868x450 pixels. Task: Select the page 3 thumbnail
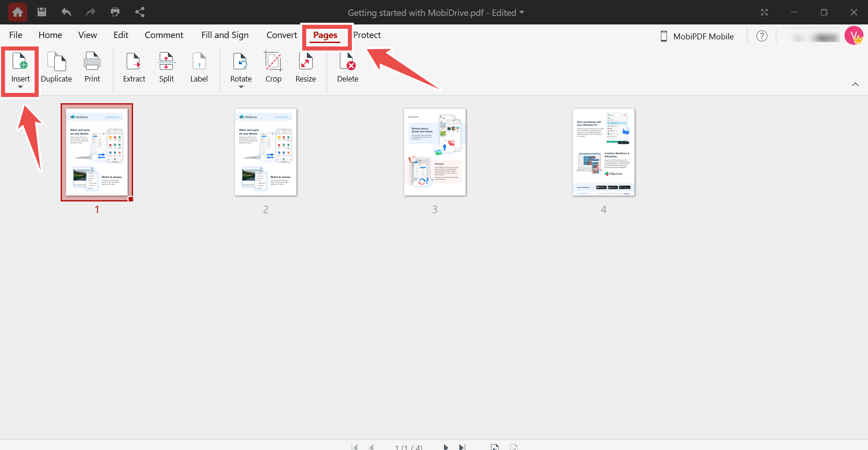[x=434, y=152]
